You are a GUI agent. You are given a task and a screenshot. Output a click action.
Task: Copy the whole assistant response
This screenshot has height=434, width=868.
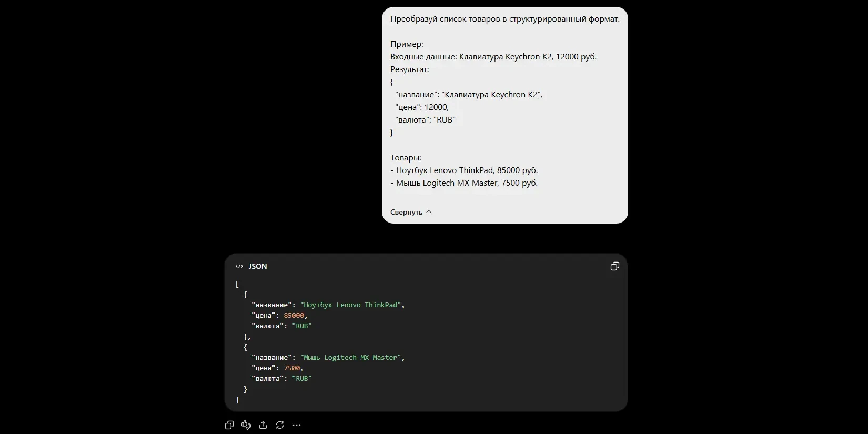click(x=229, y=425)
